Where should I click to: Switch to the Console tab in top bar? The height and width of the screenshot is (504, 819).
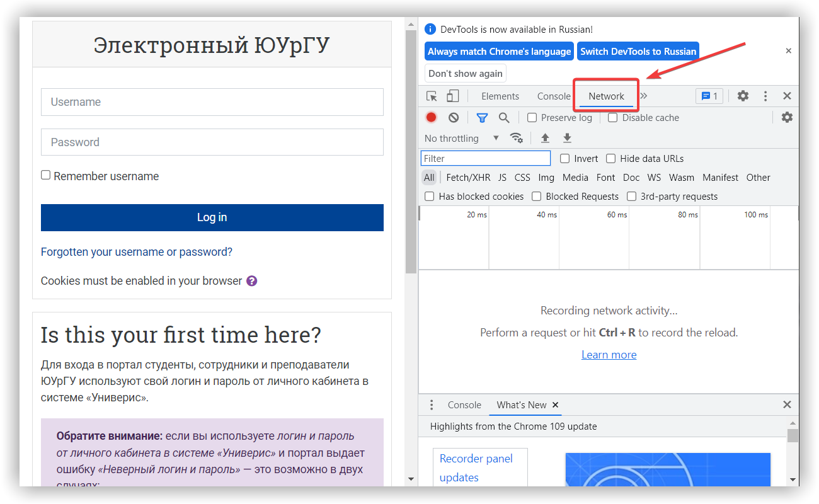point(554,96)
